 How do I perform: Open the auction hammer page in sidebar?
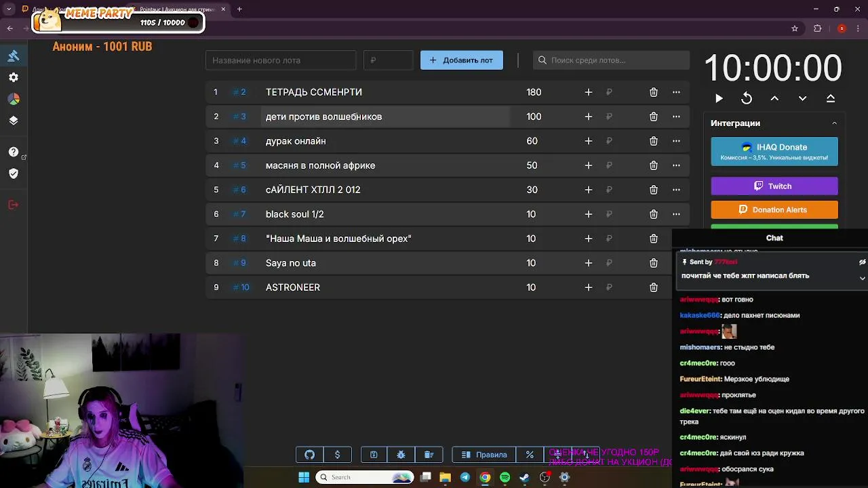coord(13,56)
